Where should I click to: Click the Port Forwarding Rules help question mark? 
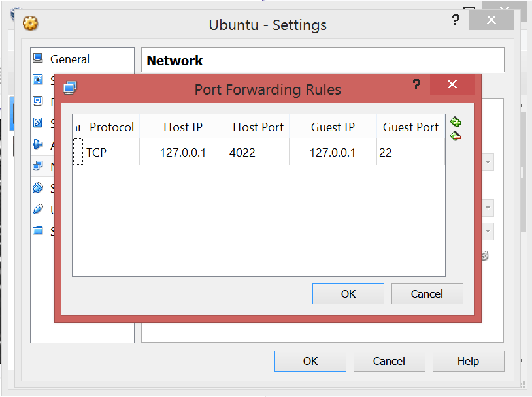(x=416, y=85)
